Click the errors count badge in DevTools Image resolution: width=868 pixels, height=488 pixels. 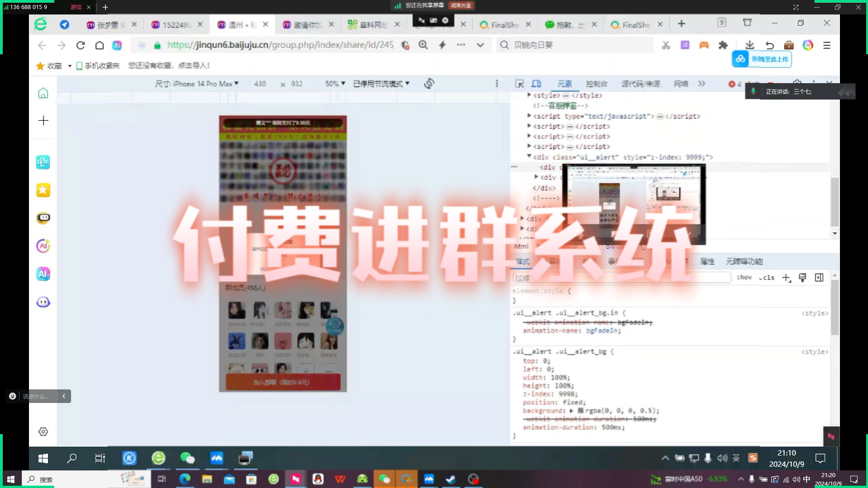point(734,84)
